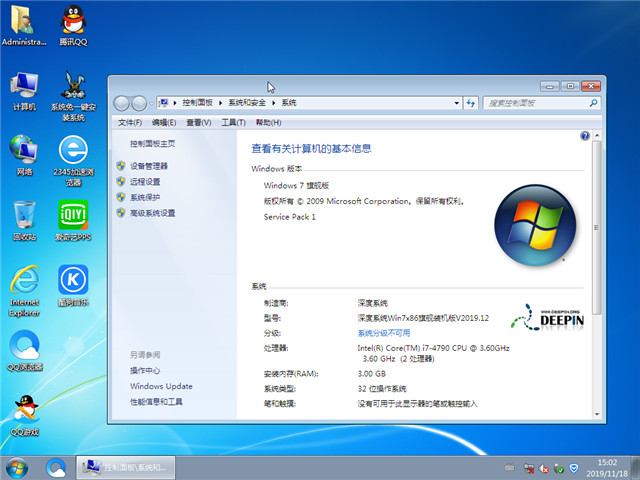Viewport: 640px width, 480px height.
Task: Open the 系统免一键安装系统 desktop icon
Action: click(73, 96)
